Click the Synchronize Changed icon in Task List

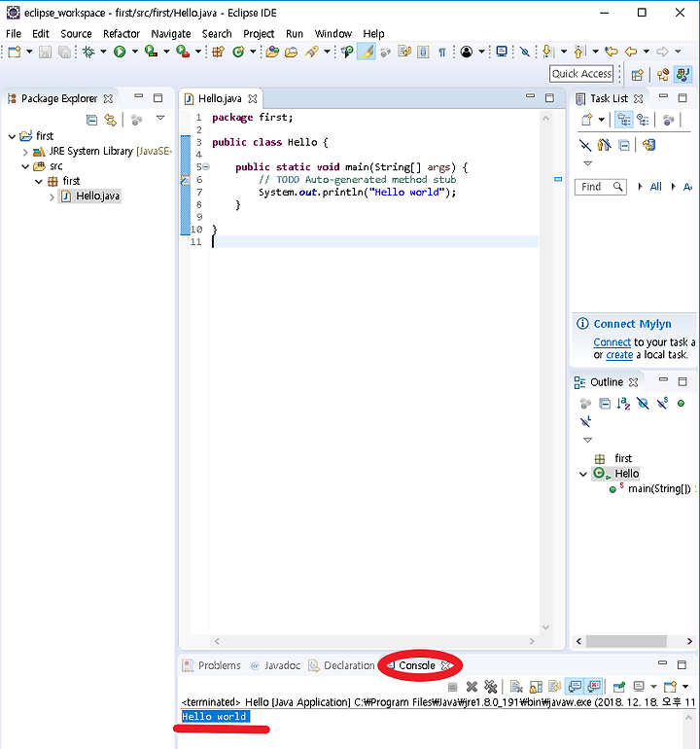[x=648, y=145]
